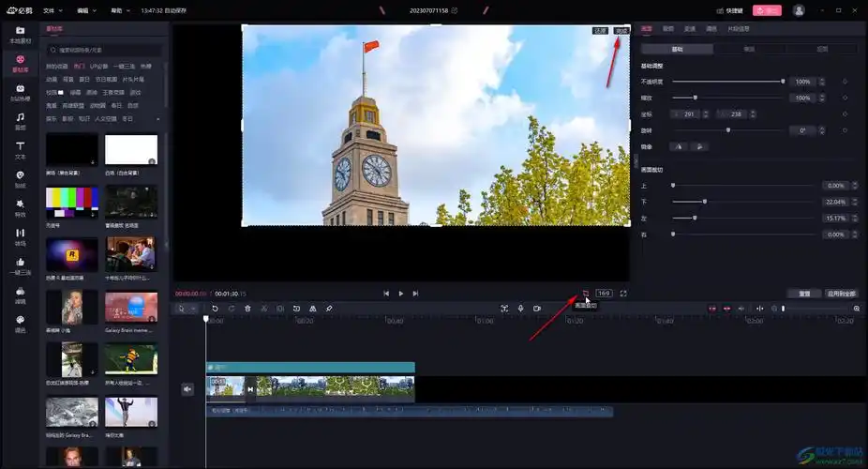Open the local media (本地素材) sidebar panel
868x469 pixels.
(20, 34)
